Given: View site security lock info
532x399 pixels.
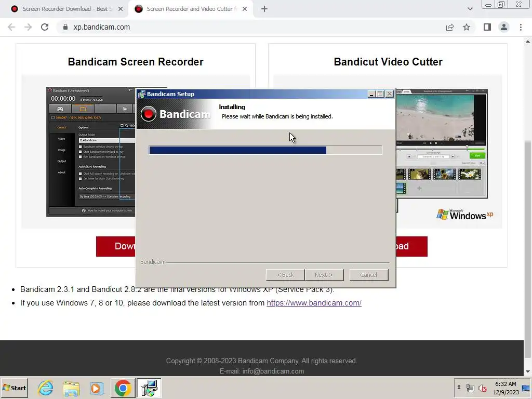Looking at the screenshot, I should pos(65,27).
